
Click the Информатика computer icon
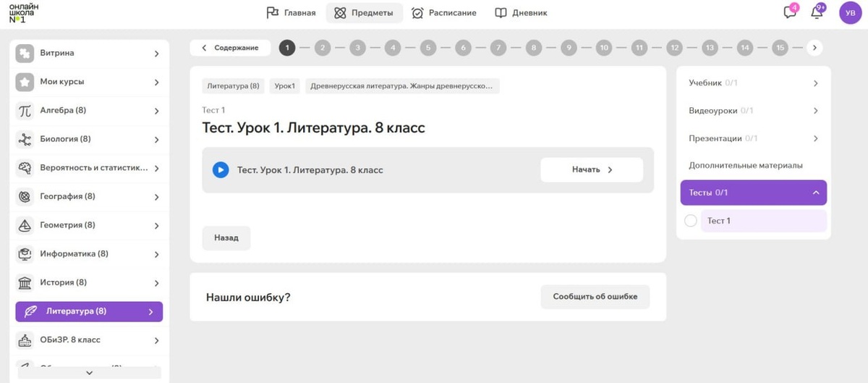pyautogui.click(x=25, y=254)
